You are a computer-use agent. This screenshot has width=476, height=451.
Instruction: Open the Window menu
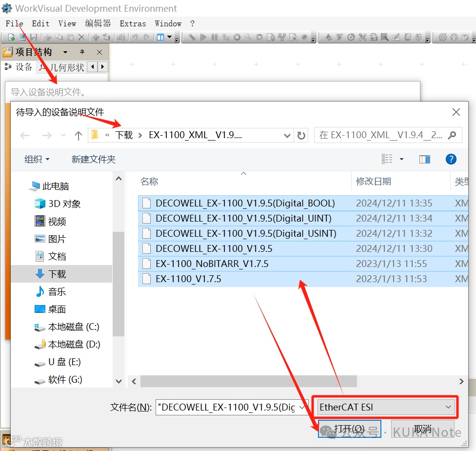(x=168, y=23)
